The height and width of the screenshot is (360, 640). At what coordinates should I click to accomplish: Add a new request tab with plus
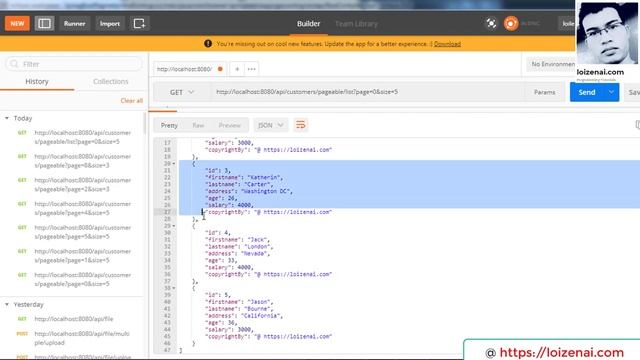[237, 69]
